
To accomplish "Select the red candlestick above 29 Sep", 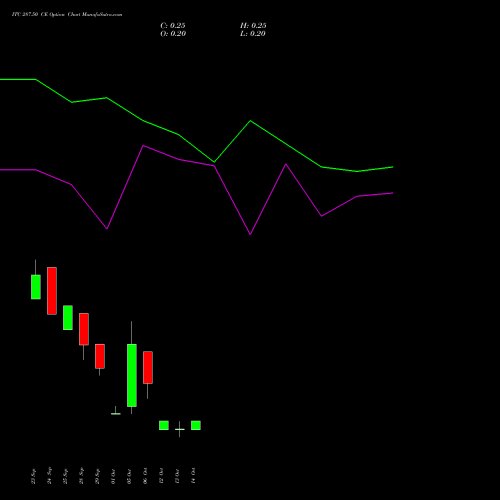I will (100, 356).
